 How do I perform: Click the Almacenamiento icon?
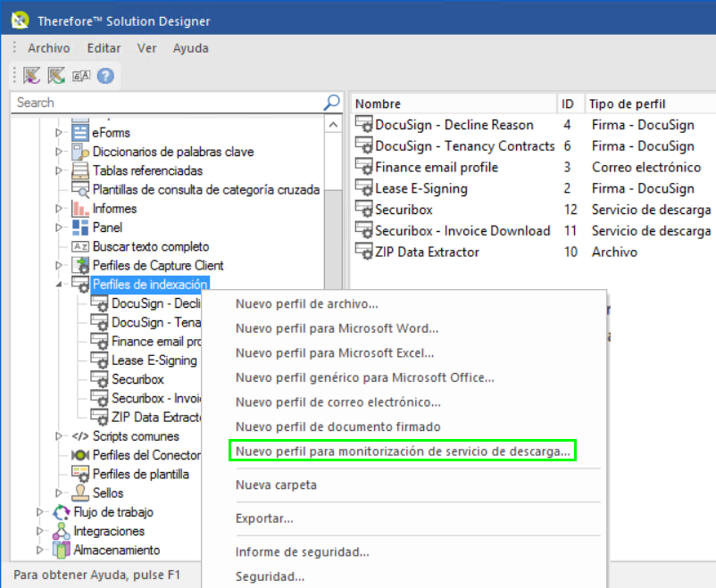(x=61, y=551)
